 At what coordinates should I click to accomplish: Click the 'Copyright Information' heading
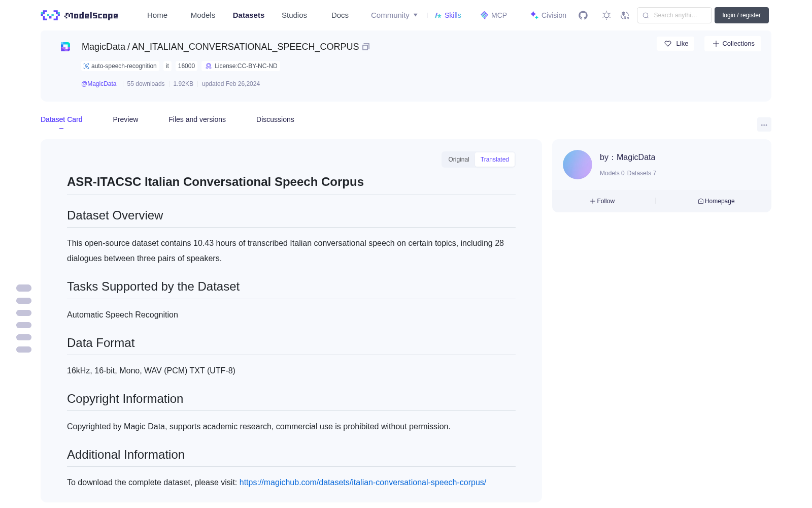click(125, 399)
